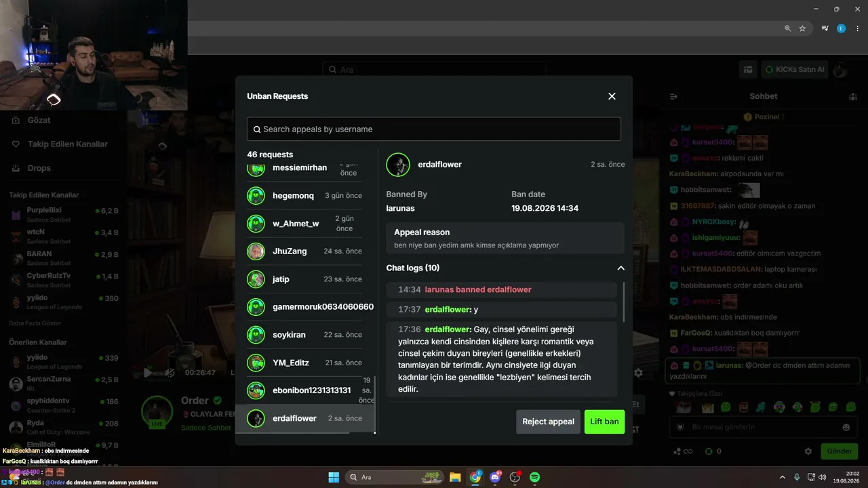The height and width of the screenshot is (488, 868).
Task: Click moderator name larunas under Banned By
Action: pyautogui.click(x=401, y=209)
